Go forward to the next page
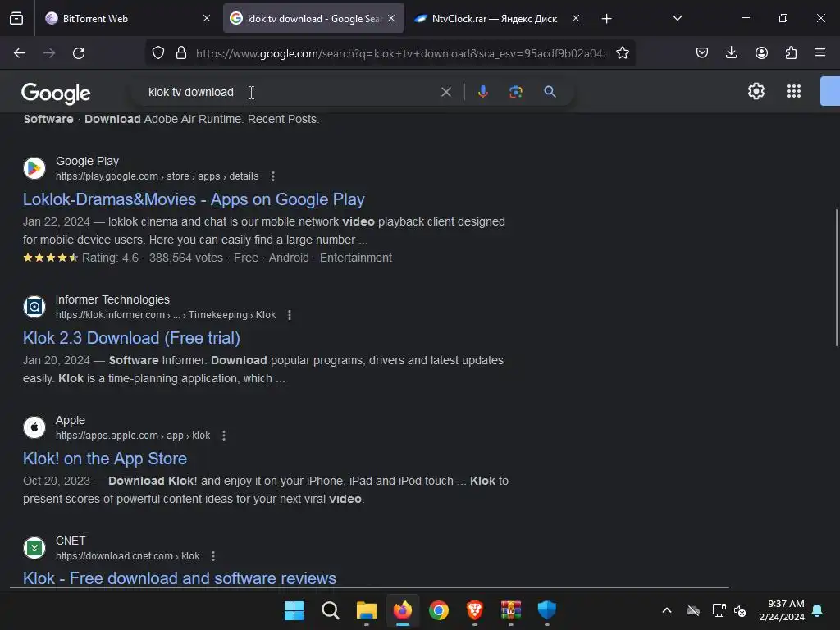 49,53
